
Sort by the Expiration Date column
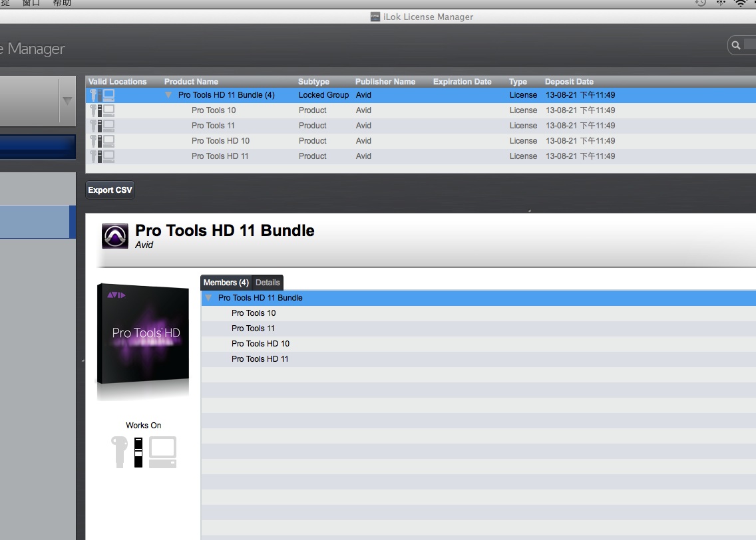[462, 82]
